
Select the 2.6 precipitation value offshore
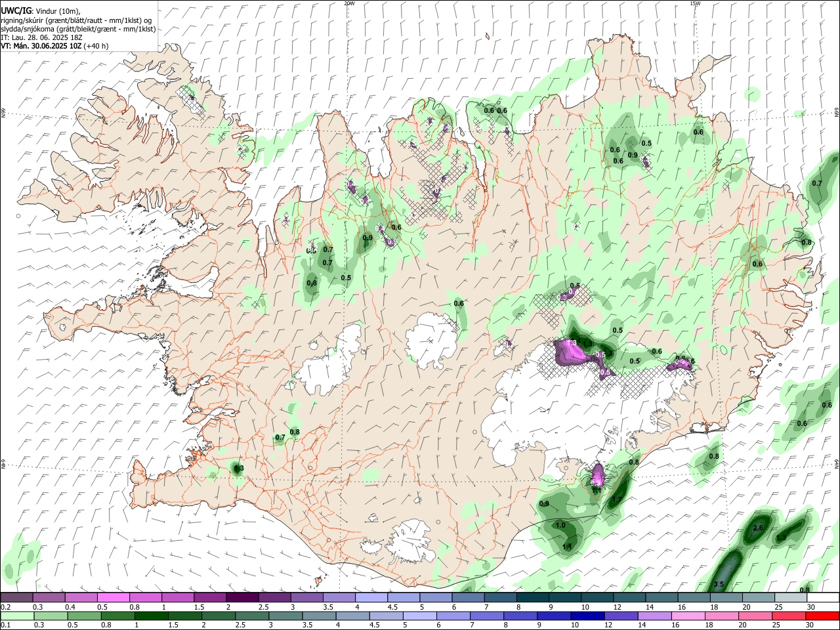(758, 528)
